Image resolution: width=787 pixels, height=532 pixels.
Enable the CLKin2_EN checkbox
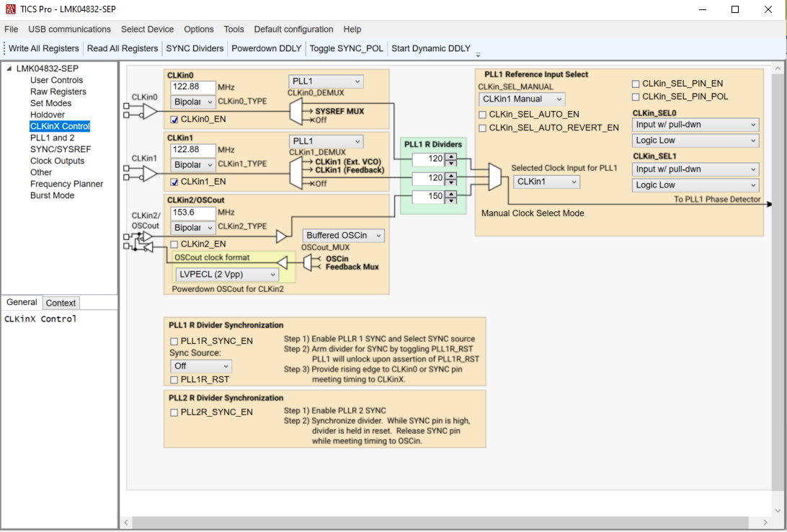tap(173, 244)
